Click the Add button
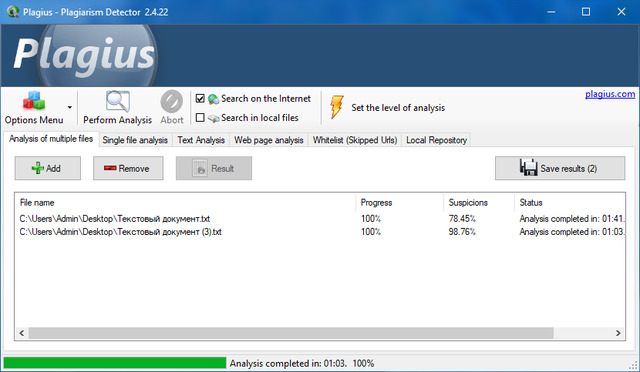Screen dimensions: 640x372 point(48,168)
